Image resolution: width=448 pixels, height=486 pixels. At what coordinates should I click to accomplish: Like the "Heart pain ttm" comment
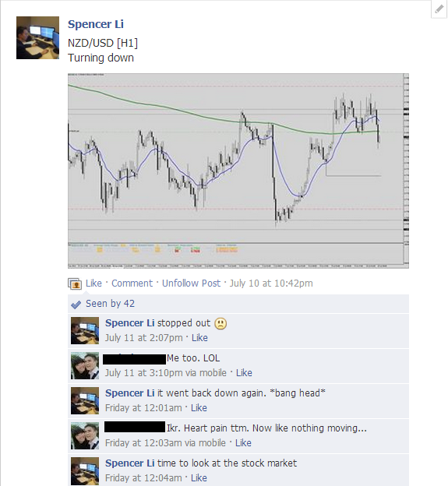pyautogui.click(x=243, y=443)
